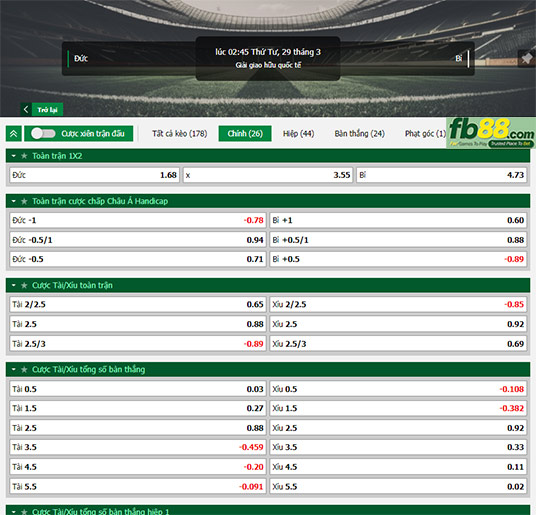536x515 pixels.
Task: Click the double-chevron collapse-all icon
Action: tap(14, 134)
